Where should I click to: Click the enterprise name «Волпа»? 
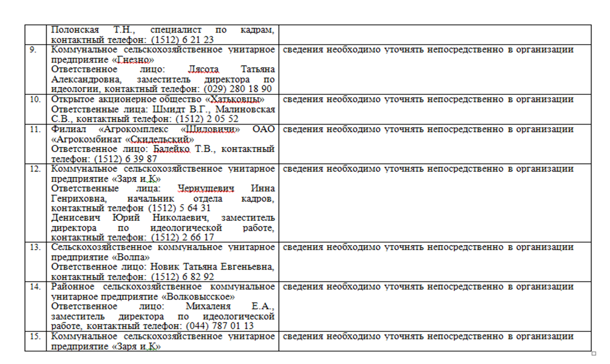(x=130, y=257)
